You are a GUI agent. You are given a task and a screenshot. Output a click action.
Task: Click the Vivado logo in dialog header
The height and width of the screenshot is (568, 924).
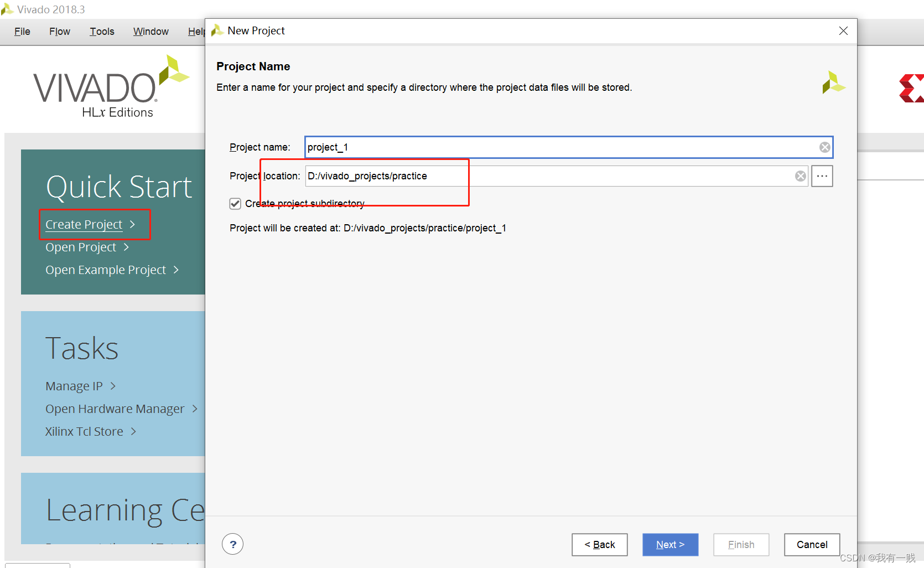pos(833,82)
